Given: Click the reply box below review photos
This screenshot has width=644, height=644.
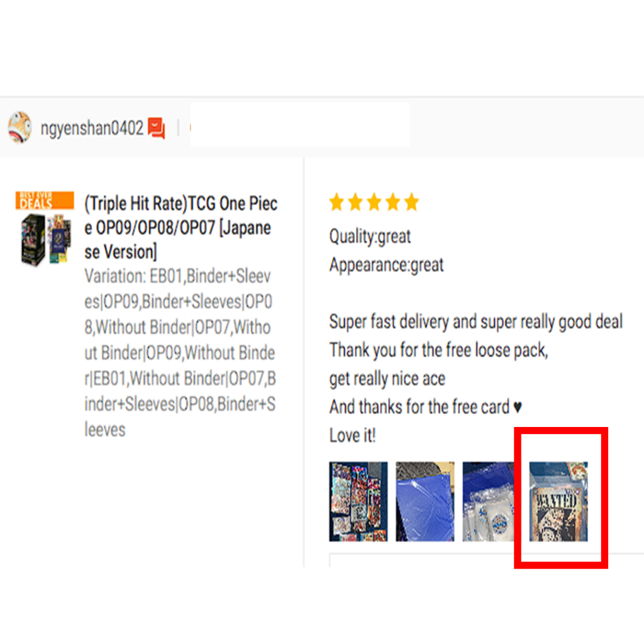Looking at the screenshot, I should point(486,560).
